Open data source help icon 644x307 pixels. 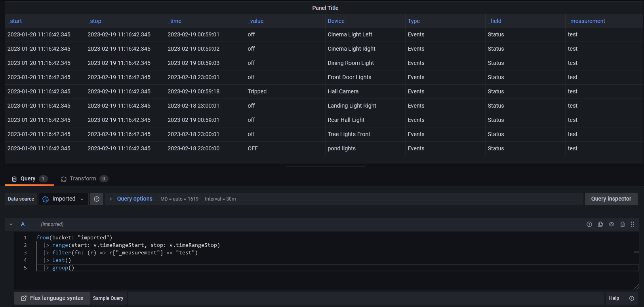pos(97,199)
